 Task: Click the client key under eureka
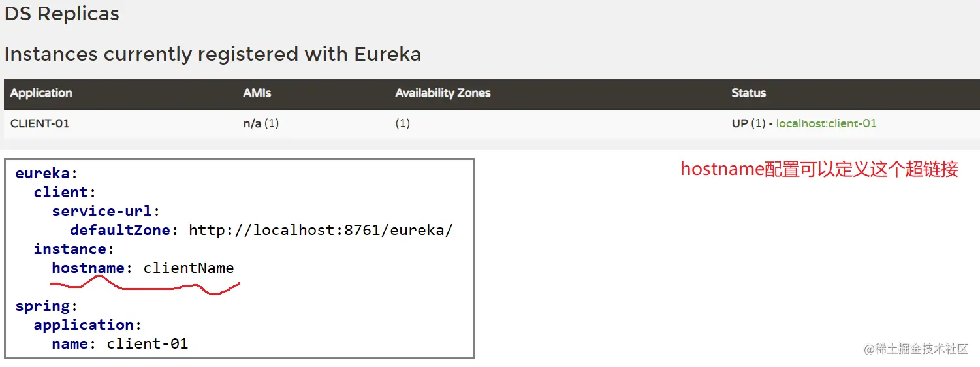pos(61,193)
